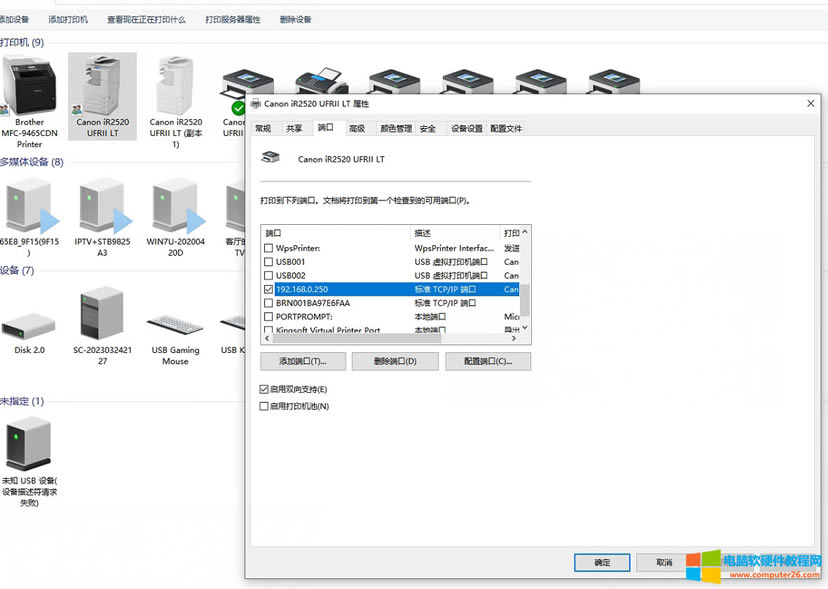Check the USB001 port checkbox
The image size is (828, 589).
(x=267, y=262)
